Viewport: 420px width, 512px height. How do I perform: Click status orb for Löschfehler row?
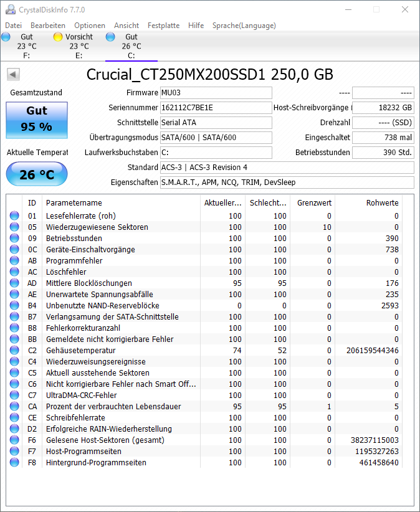coord(14,272)
